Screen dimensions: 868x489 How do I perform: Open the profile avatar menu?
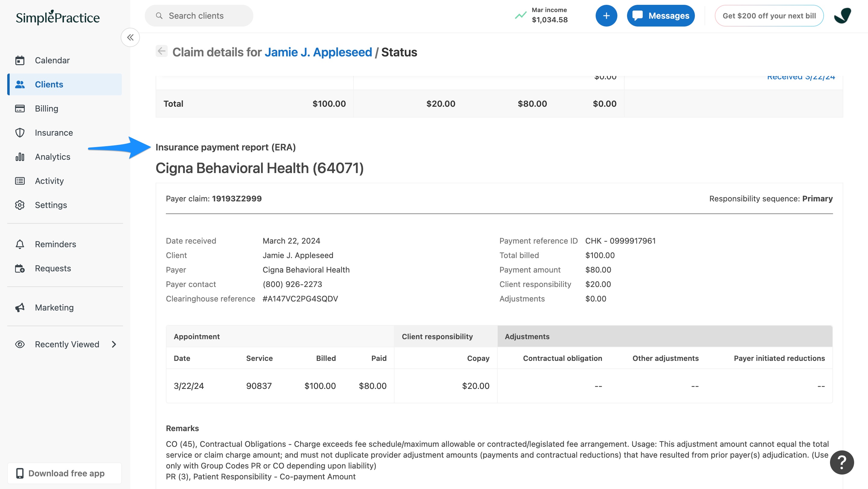coord(843,16)
